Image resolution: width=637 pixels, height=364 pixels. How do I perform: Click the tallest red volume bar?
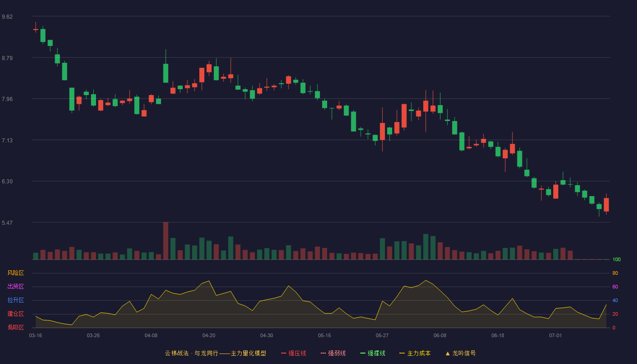coord(166,241)
